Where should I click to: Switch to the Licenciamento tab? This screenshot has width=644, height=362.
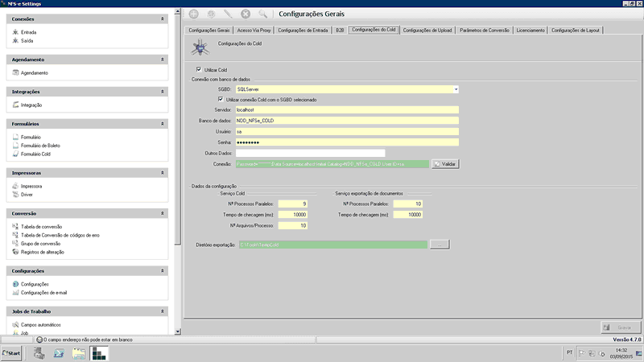point(530,30)
